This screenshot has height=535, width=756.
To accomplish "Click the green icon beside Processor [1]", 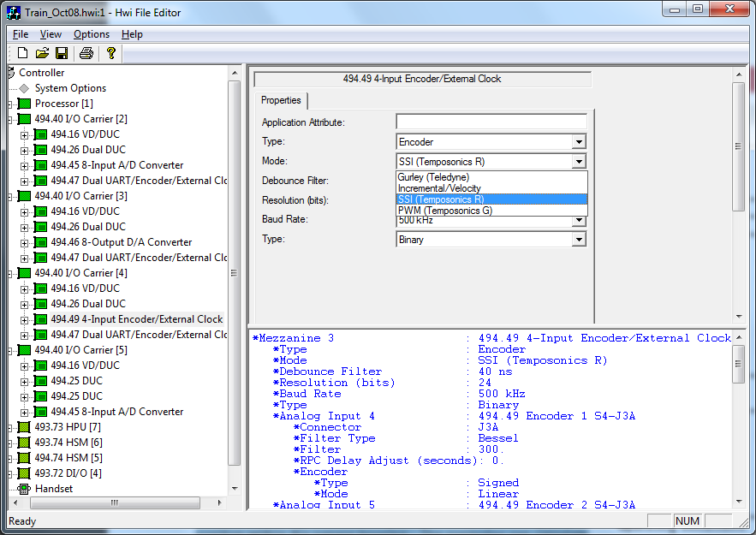I will click(24, 104).
